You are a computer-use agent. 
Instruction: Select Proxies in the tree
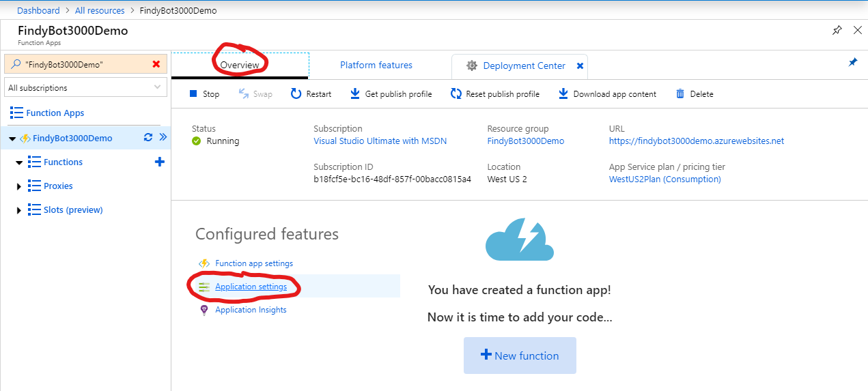58,186
